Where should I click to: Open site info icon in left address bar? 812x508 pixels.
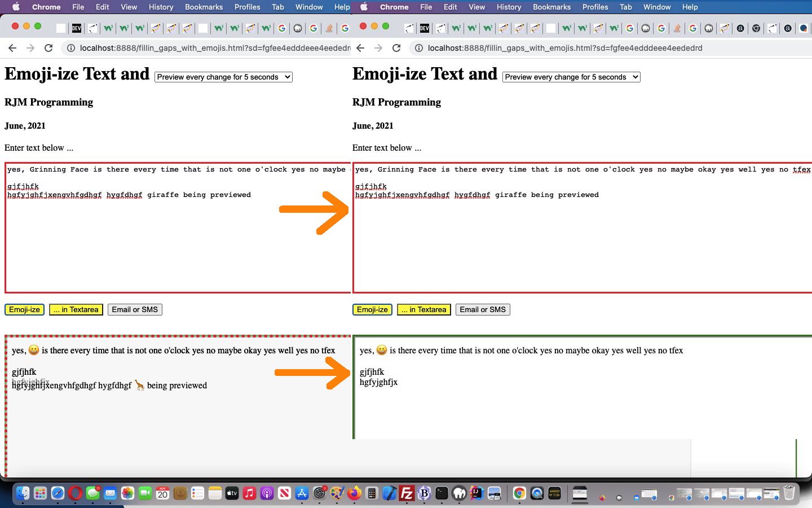tap(71, 48)
